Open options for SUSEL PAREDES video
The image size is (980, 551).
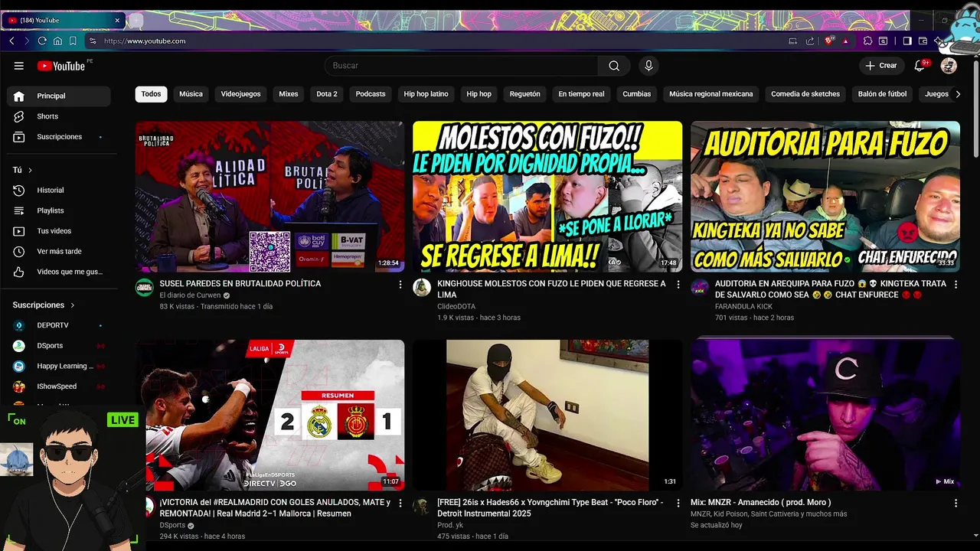click(400, 285)
